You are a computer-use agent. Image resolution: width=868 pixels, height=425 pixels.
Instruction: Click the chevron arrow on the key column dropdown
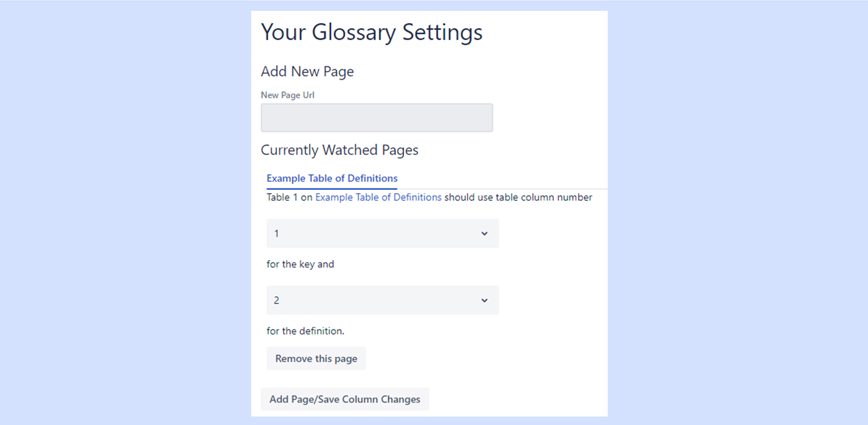(484, 233)
